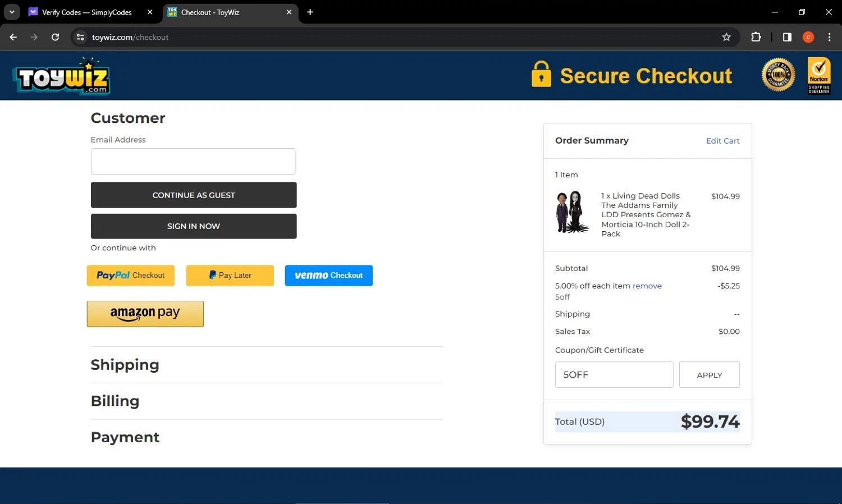The height and width of the screenshot is (504, 842).
Task: Reload the checkout page
Action: pyautogui.click(x=55, y=37)
